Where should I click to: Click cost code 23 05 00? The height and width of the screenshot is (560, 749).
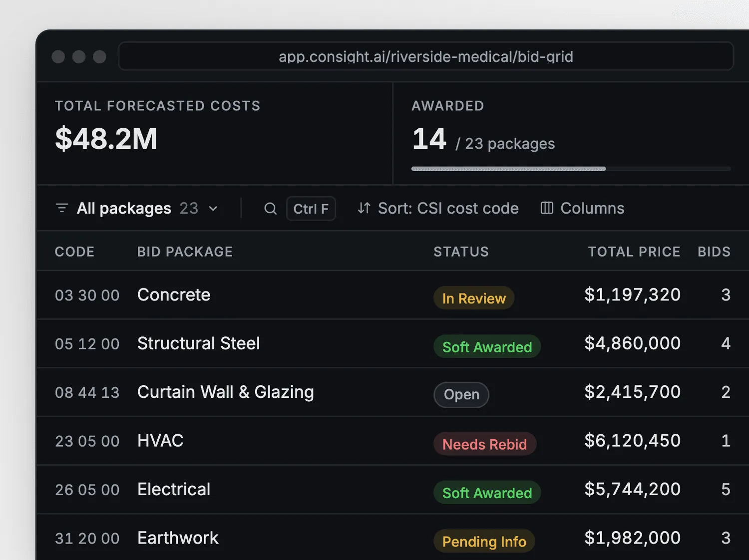[87, 441]
